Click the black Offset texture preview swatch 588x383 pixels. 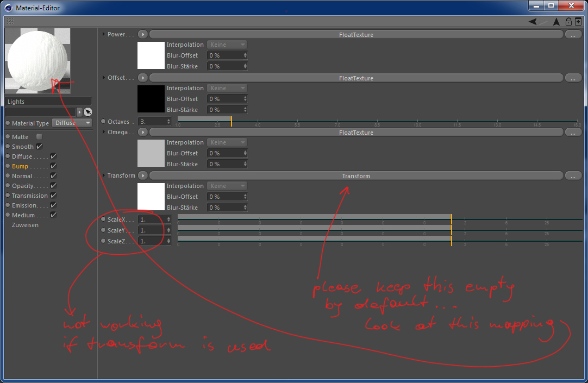pos(151,99)
